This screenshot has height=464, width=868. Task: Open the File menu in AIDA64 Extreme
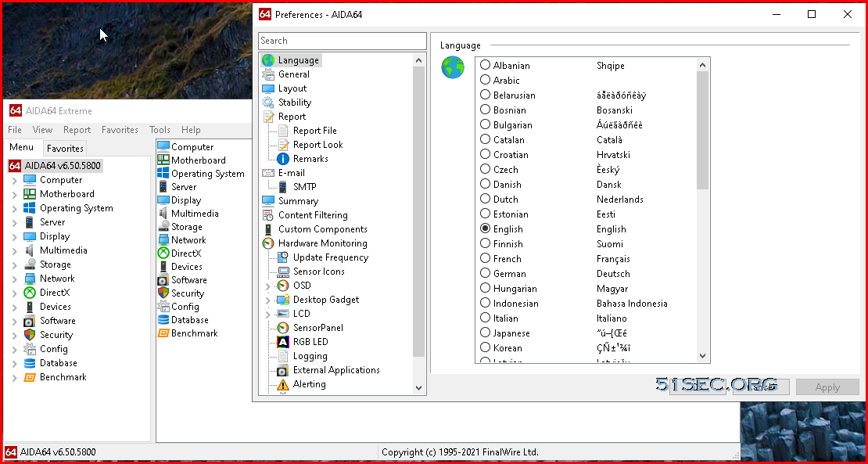(14, 130)
